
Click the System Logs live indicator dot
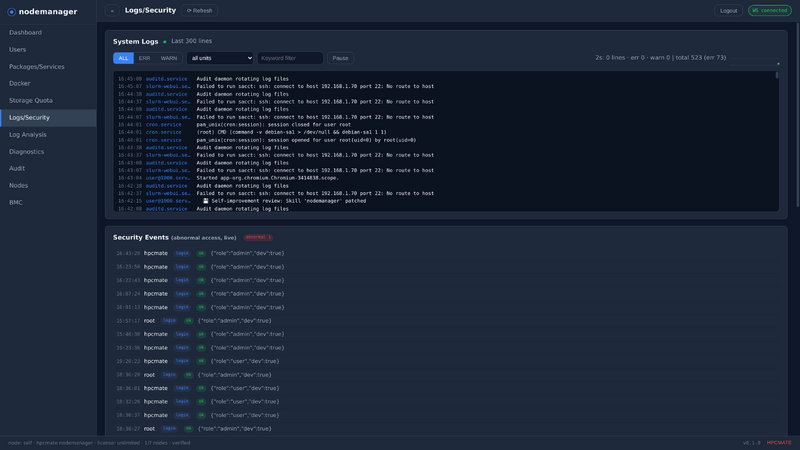tap(165, 42)
